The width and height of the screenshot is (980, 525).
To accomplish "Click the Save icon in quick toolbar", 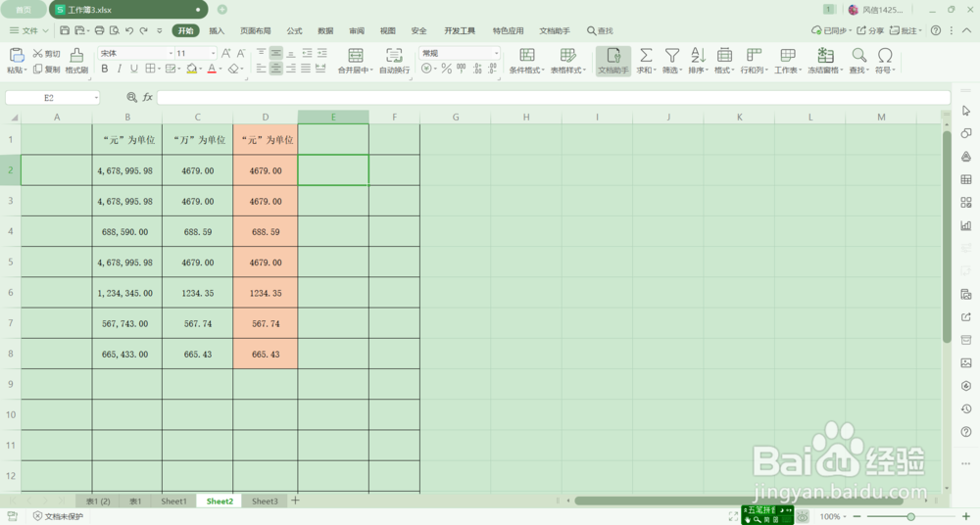I will tap(65, 30).
